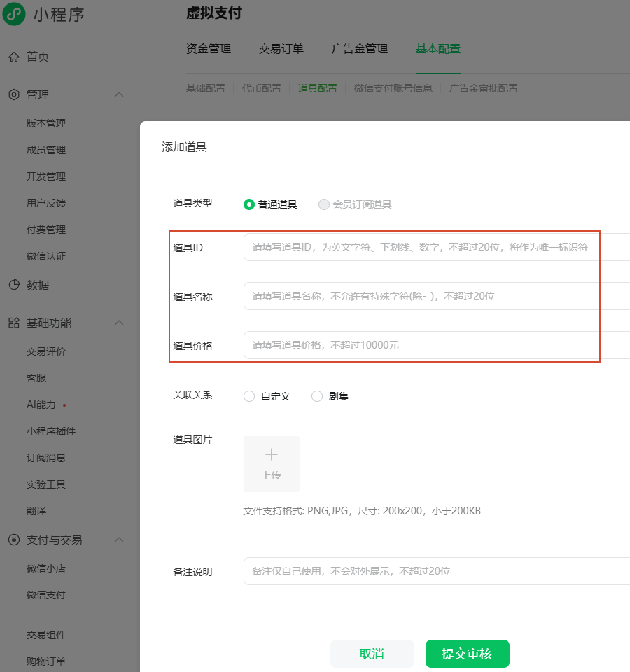
Task: Click the grid icon beside 基础功能
Action: tap(14, 323)
